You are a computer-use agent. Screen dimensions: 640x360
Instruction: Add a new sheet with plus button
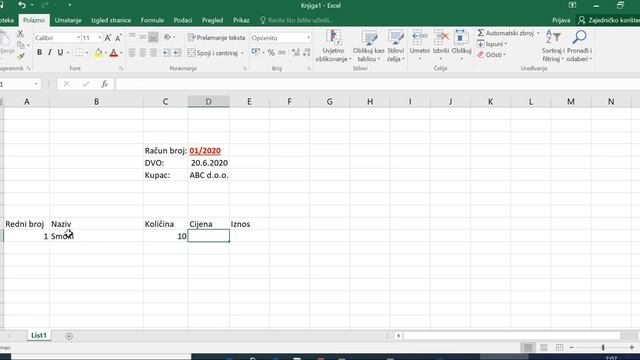point(69,336)
